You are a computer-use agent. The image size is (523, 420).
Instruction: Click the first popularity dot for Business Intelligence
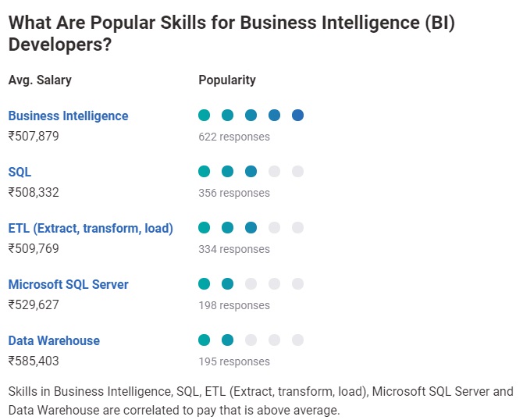tap(205, 116)
